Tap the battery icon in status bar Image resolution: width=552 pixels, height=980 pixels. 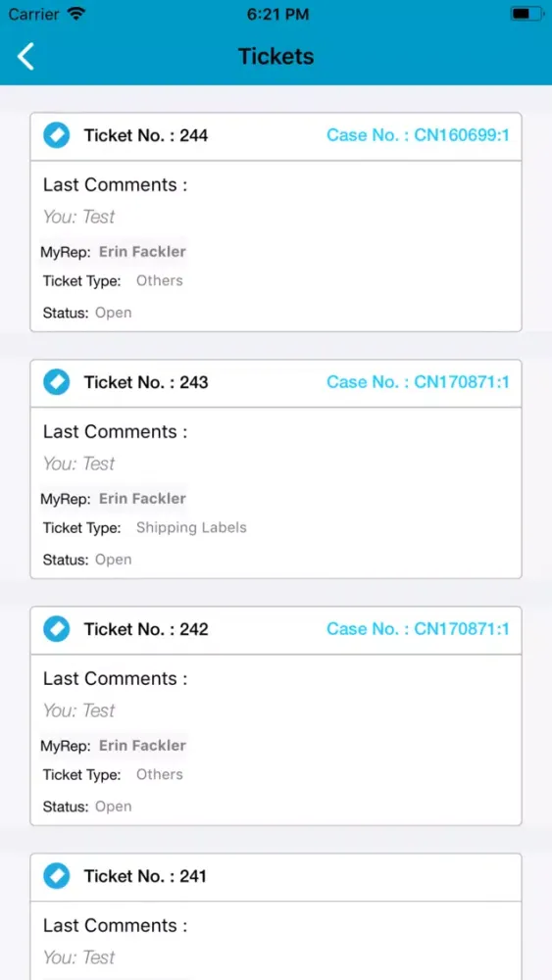(x=527, y=14)
